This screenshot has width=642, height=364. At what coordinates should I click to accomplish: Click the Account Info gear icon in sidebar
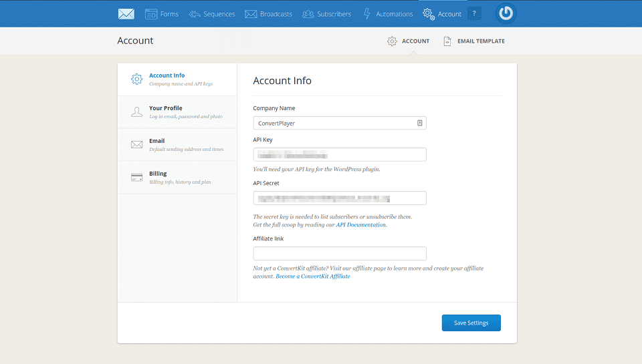point(137,79)
